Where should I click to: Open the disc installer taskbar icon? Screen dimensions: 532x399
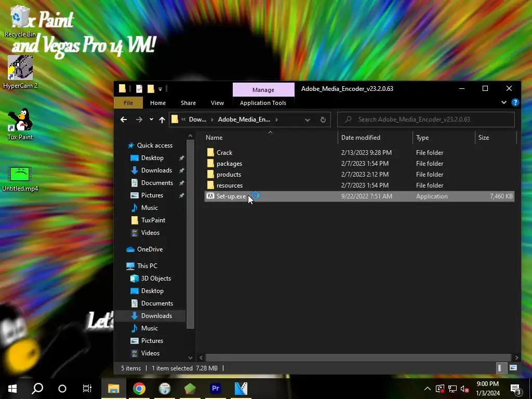point(165,388)
